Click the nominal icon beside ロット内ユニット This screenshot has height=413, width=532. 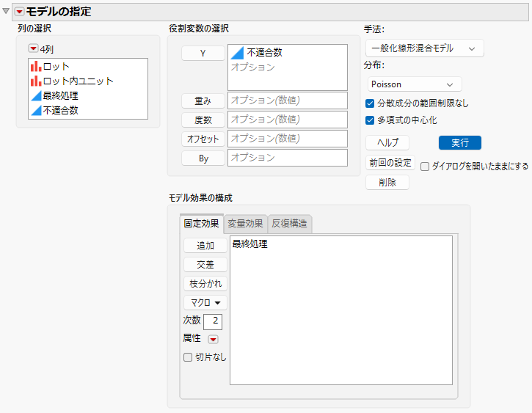36,81
